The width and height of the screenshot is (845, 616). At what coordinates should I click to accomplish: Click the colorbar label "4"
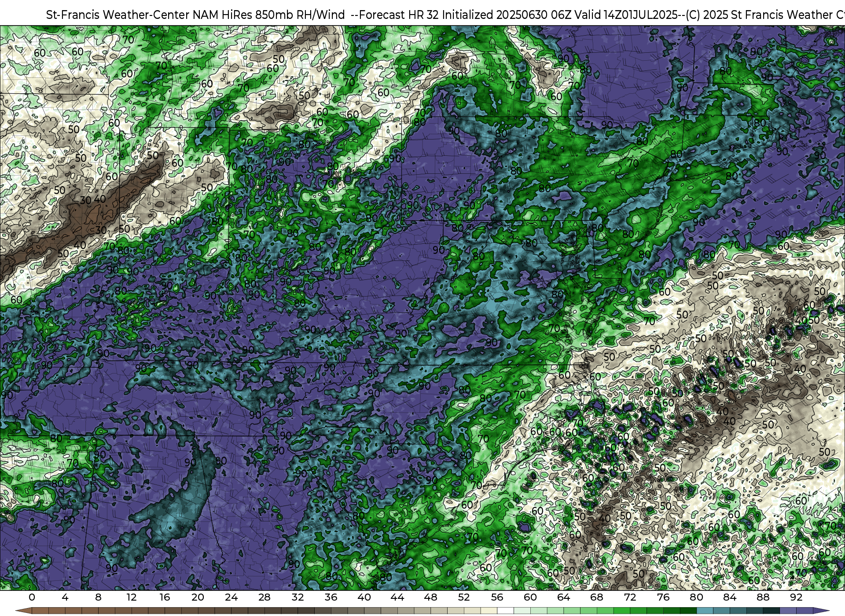[65, 597]
